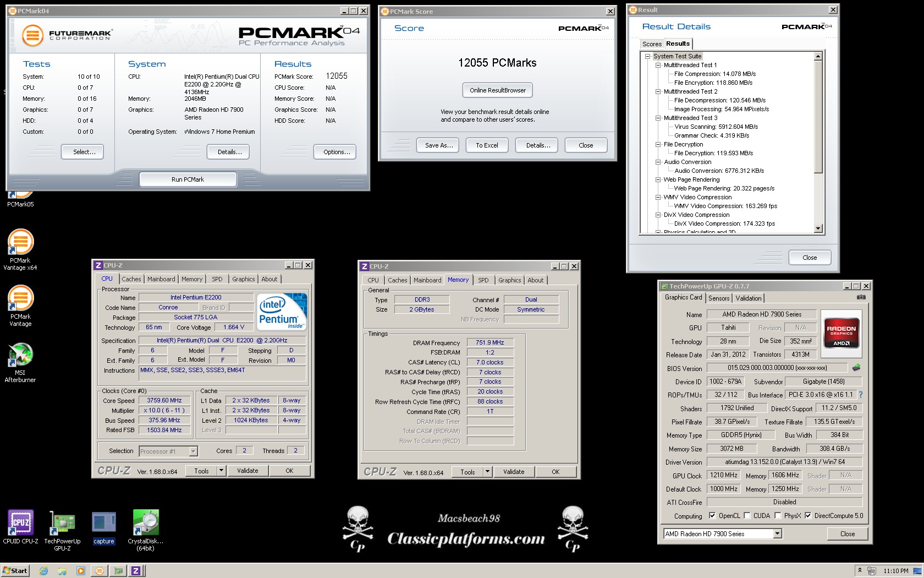Switch to GPU-Z taskbar button
This screenshot has width=924, height=578.
tap(118, 571)
